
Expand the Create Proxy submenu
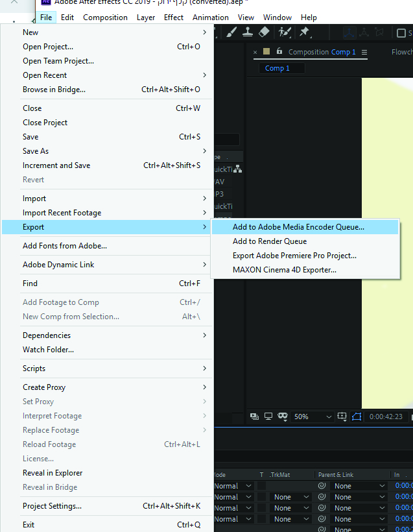point(107,387)
